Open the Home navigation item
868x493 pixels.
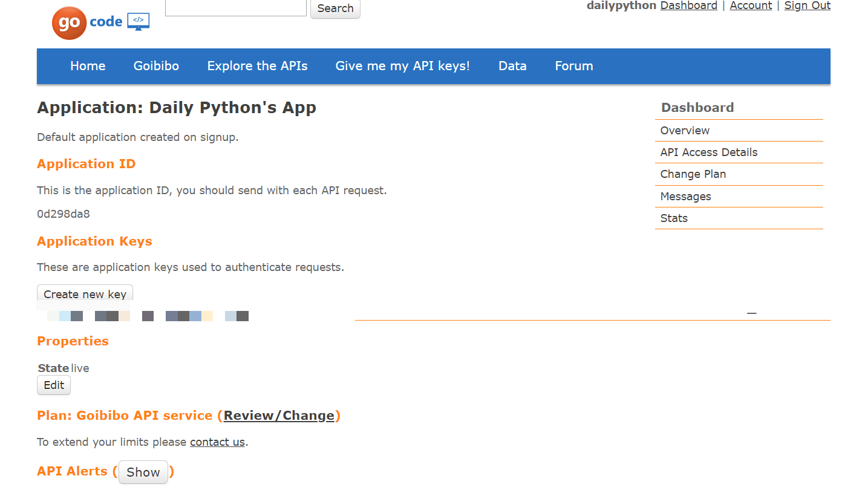tap(87, 66)
